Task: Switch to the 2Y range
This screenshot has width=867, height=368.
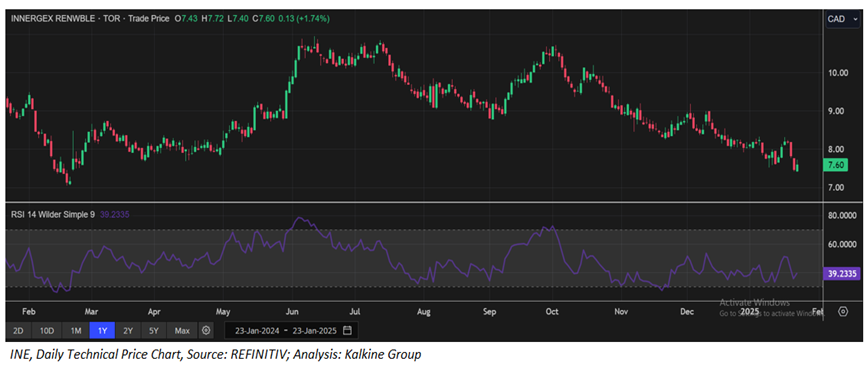Action: pos(128,331)
